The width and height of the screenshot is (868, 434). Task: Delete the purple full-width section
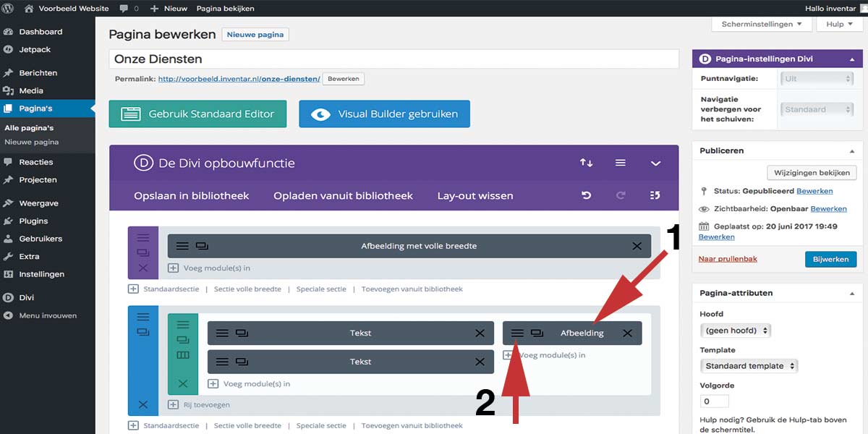pyautogui.click(x=142, y=268)
